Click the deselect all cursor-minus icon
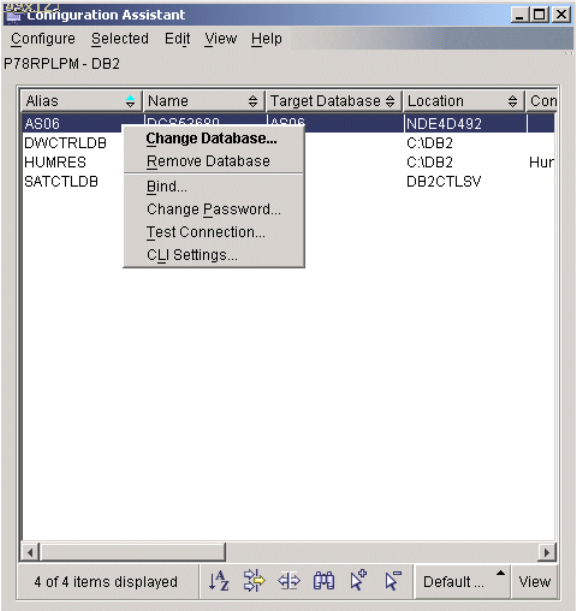 pyautogui.click(x=393, y=580)
